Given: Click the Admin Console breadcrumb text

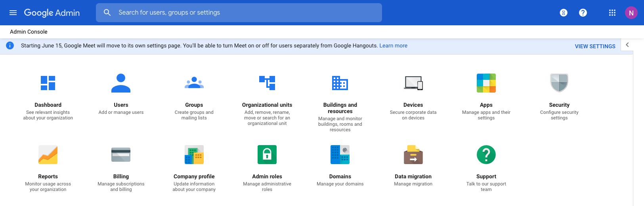Looking at the screenshot, I should coord(29,32).
